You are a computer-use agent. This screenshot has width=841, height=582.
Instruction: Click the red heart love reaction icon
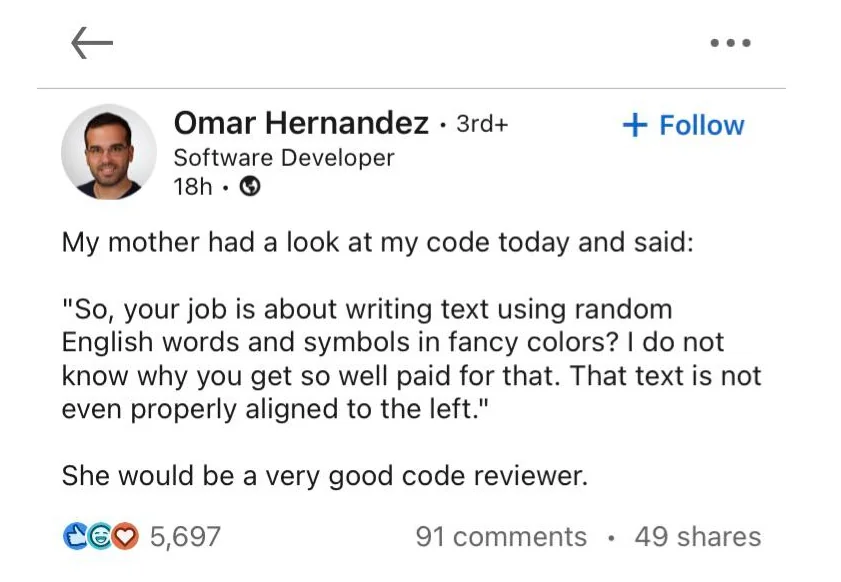tap(125, 536)
